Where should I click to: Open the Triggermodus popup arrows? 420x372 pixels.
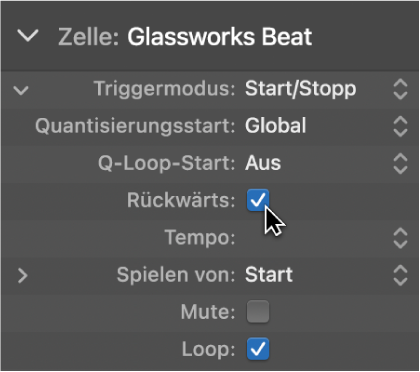tap(400, 89)
